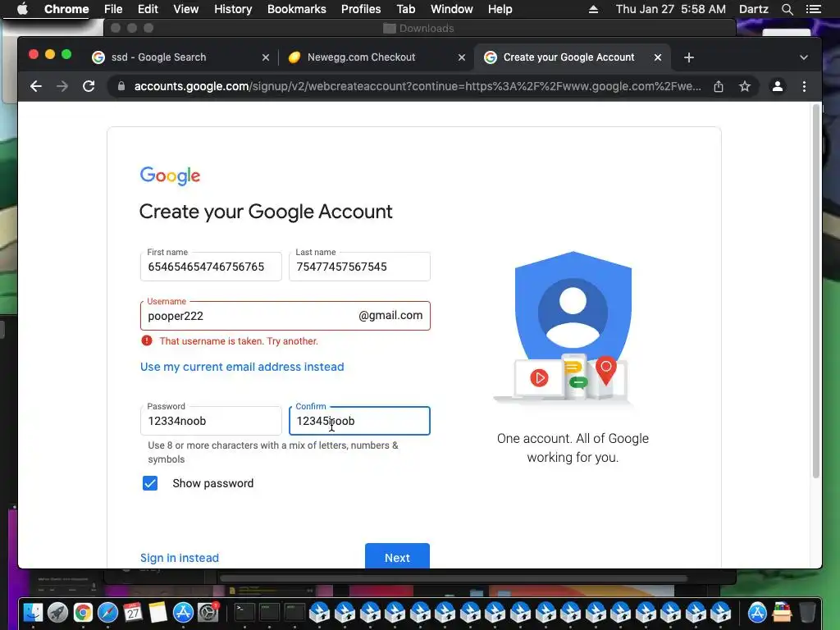Open Safari from the Dock
Image resolution: width=840 pixels, height=630 pixels.
(x=107, y=612)
